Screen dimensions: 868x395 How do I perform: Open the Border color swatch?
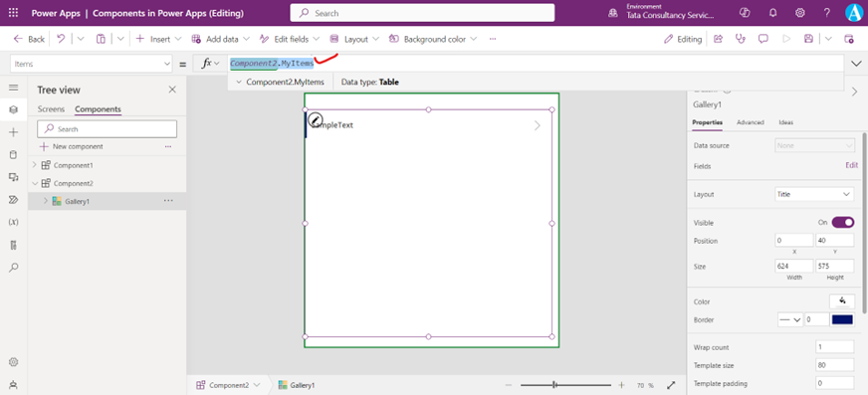[x=842, y=319]
